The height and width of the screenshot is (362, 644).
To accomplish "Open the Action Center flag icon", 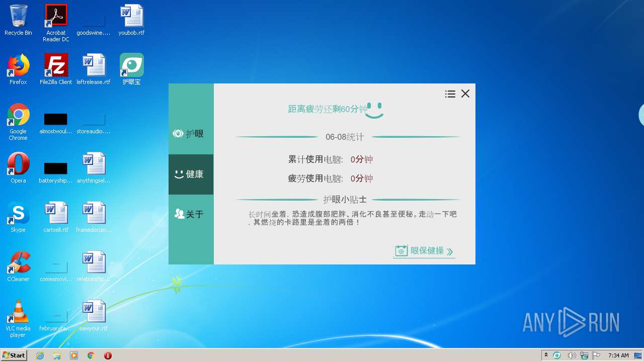I will point(597,355).
